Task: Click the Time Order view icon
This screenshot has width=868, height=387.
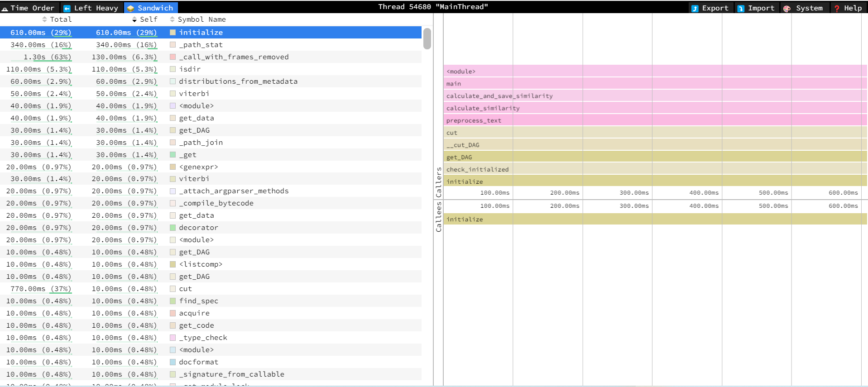Action: coord(5,8)
